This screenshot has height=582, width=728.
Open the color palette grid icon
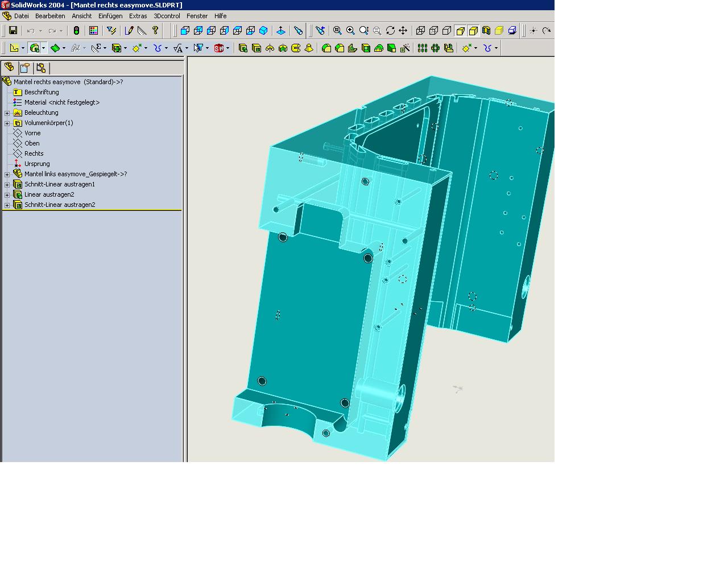tap(94, 31)
